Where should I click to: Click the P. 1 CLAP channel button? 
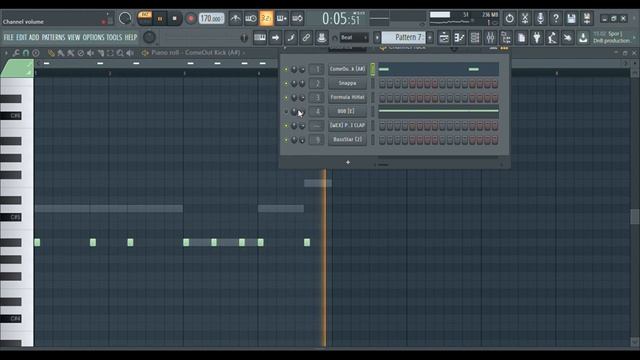tap(347, 125)
